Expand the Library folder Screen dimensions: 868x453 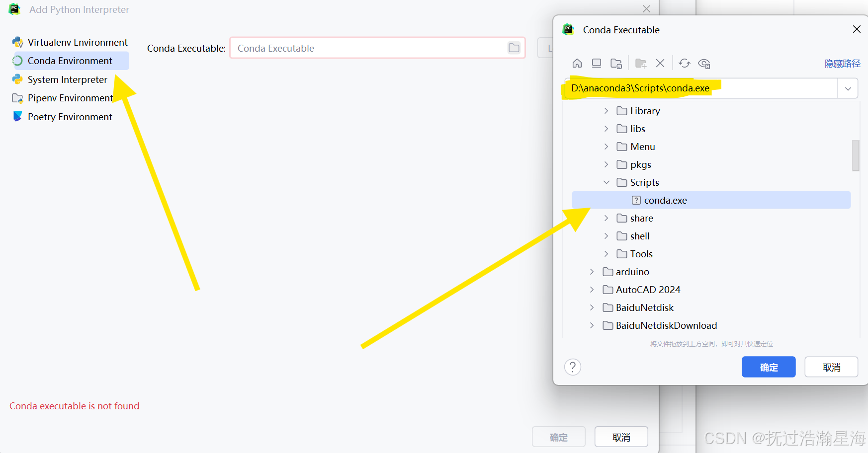coord(606,110)
